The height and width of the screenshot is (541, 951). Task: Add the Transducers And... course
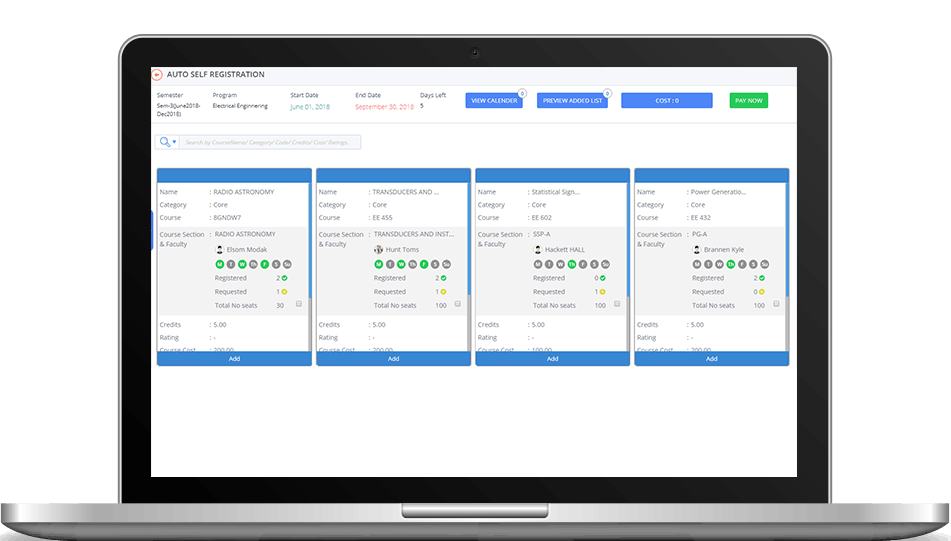tap(394, 358)
